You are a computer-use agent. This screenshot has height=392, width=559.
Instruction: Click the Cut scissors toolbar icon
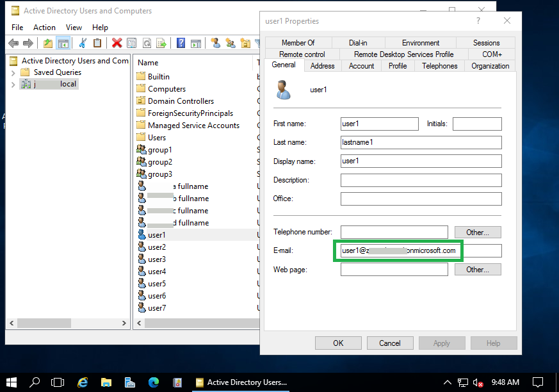coord(82,43)
